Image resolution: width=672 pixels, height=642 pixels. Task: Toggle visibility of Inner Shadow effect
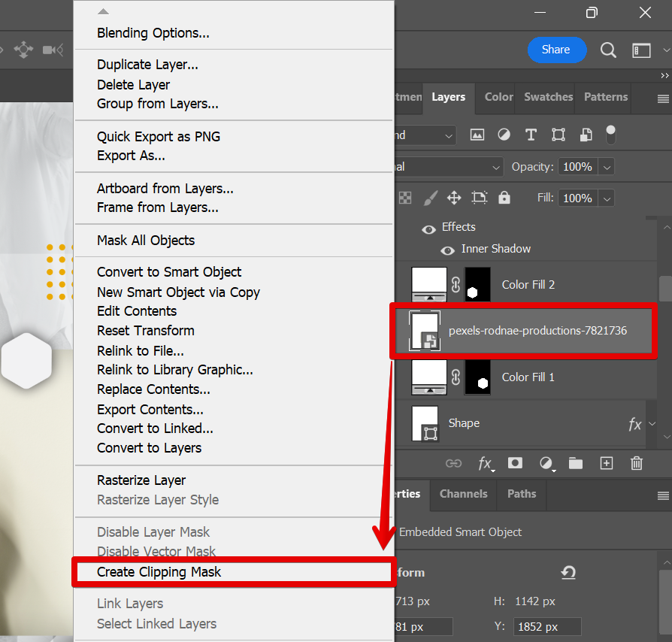point(447,250)
